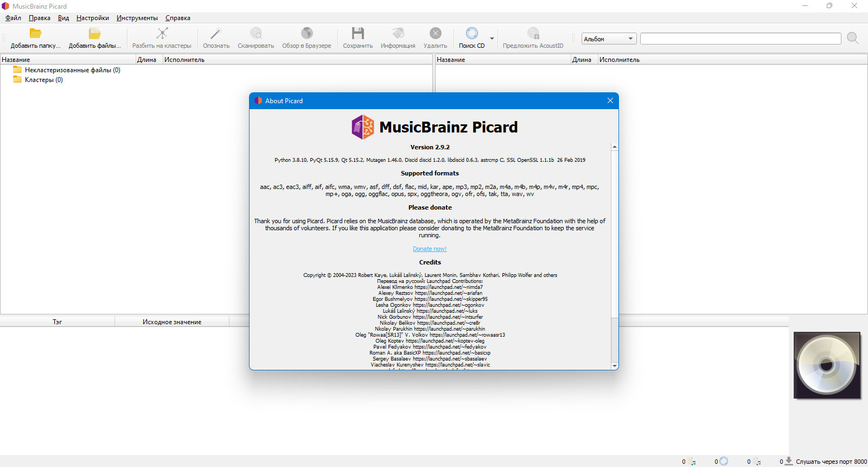
Task: Click the Sergey Basalaev credits line
Action: pyautogui.click(x=430, y=359)
